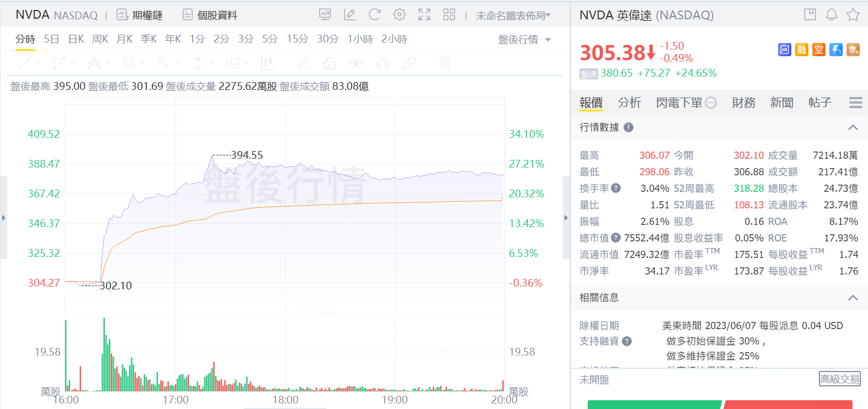Open the note icon beside NVDA title
This screenshot has width=868, height=409.
pos(810,15)
